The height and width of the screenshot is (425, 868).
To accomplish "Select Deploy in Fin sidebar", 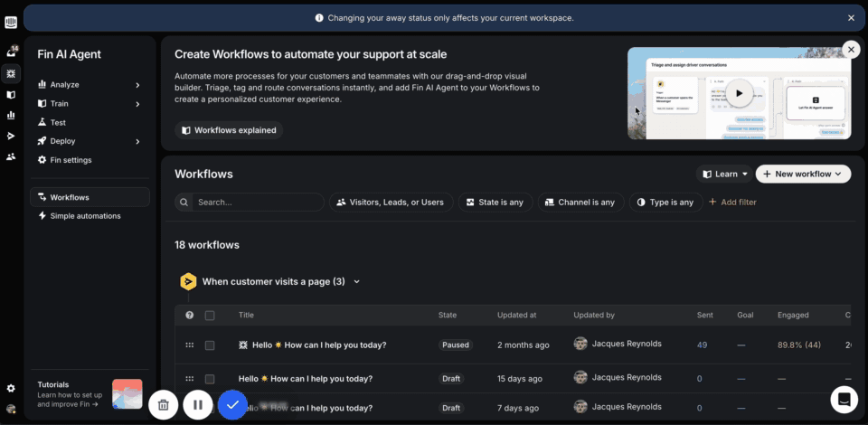I will click(x=62, y=141).
